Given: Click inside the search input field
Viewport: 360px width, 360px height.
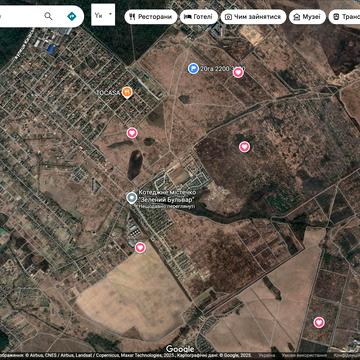Looking at the screenshot, I should 20,16.
